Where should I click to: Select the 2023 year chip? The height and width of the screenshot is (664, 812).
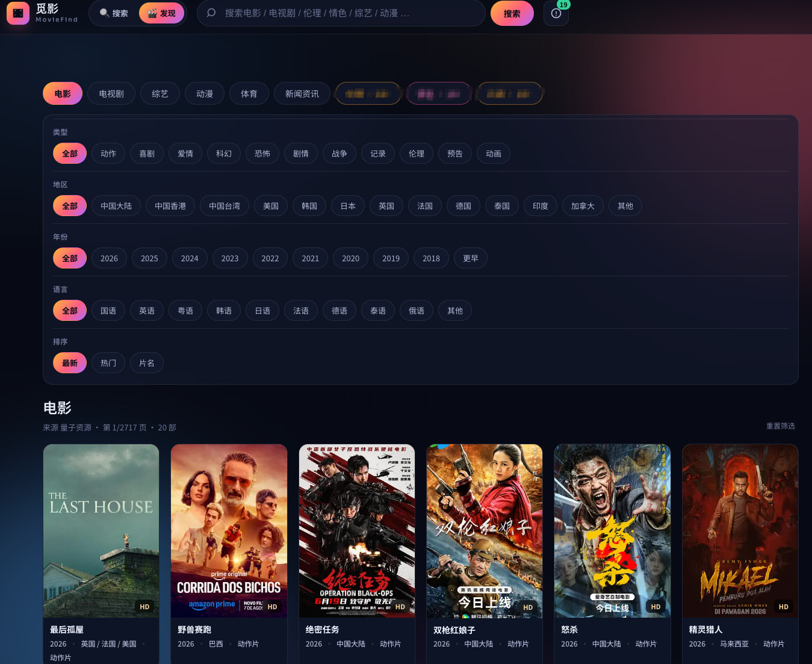[x=230, y=258]
